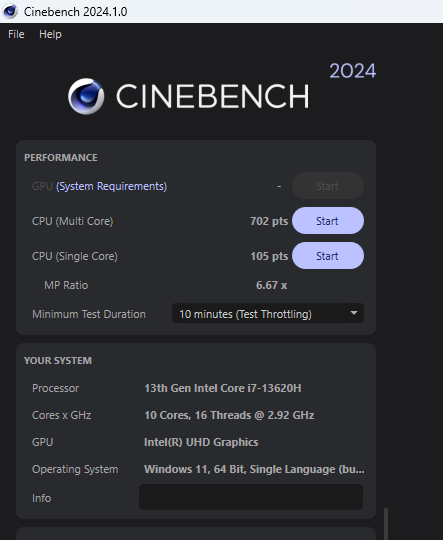The height and width of the screenshot is (540, 443).
Task: Select the 105 pts single core score
Action: 269,256
